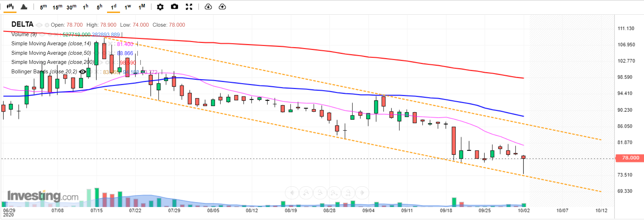This screenshot has height=220, width=644.
Task: Set timeframe to 30 minutes
Action: tap(72, 7)
